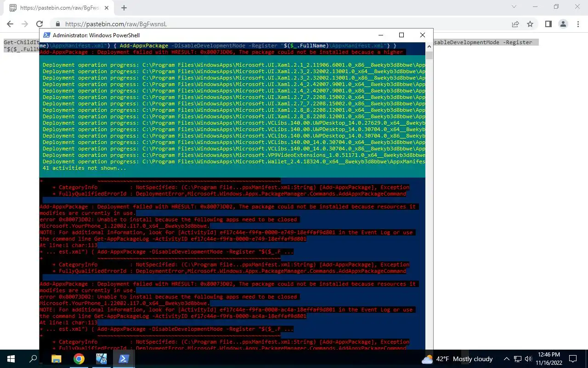This screenshot has width=588, height=368.
Task: Open clock showing 12:46 PM
Action: tap(548, 359)
